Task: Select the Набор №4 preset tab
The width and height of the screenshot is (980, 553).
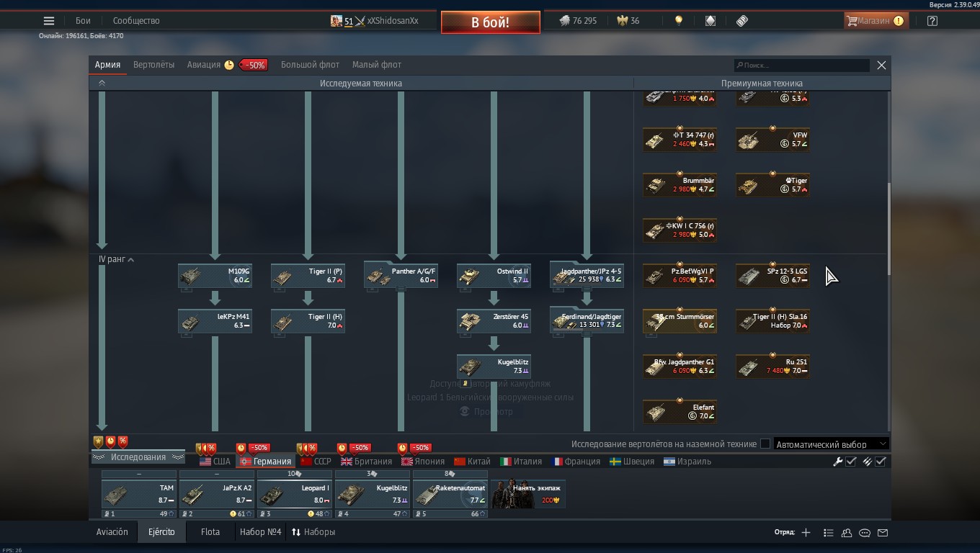Action: pos(260,532)
